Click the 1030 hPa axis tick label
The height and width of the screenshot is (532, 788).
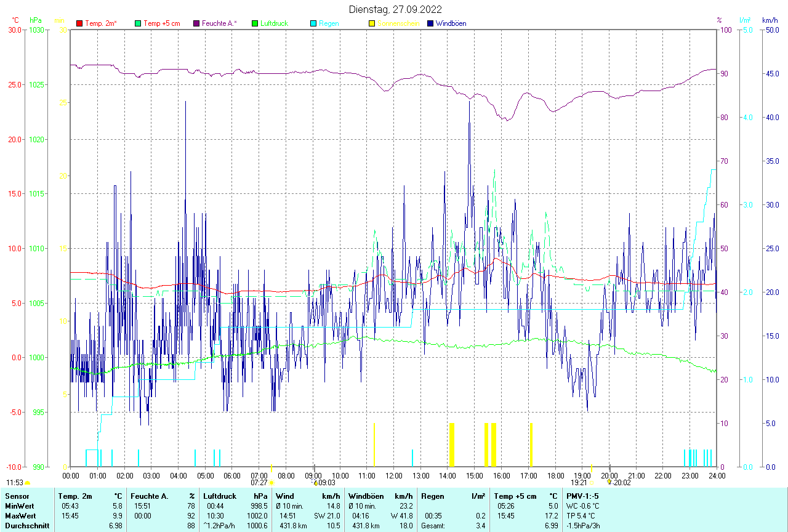(36, 30)
